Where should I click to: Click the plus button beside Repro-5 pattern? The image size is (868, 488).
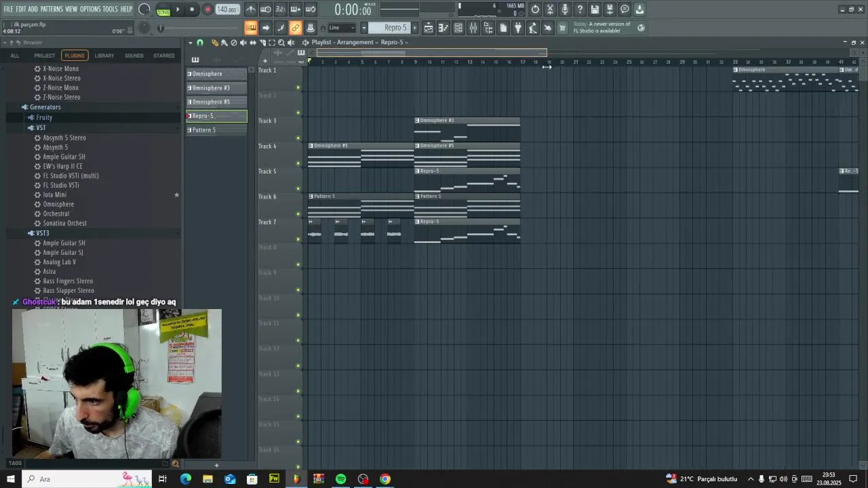(416, 28)
